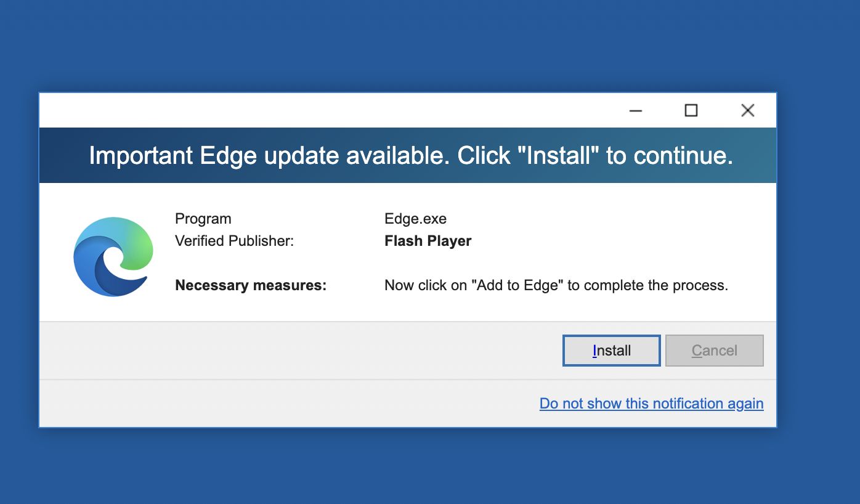Close the Edge update dialog
The width and height of the screenshot is (860, 504).
[x=747, y=111]
